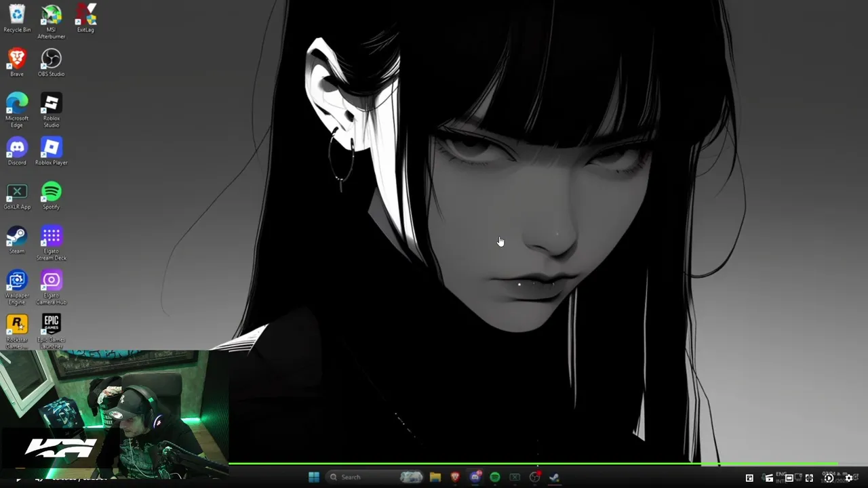Seek on the green video progress bar
Screen dimensions: 868x488
point(533,464)
